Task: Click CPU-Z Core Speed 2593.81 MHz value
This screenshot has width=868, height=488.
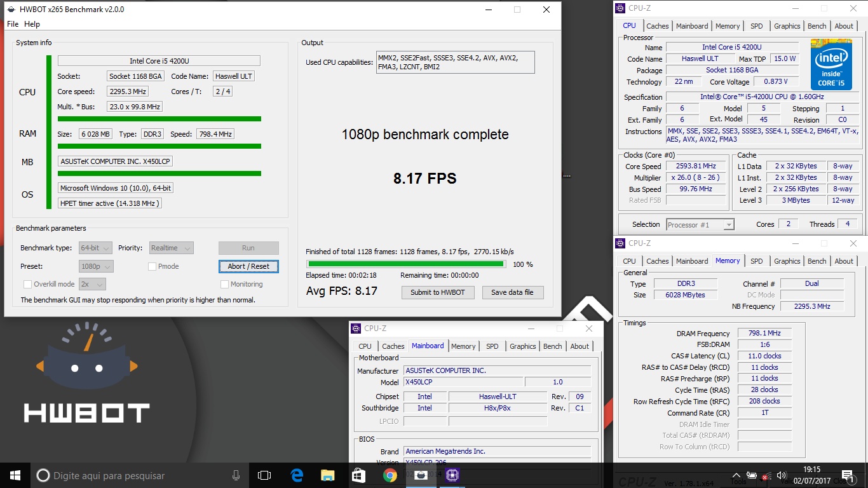Action: click(696, 166)
